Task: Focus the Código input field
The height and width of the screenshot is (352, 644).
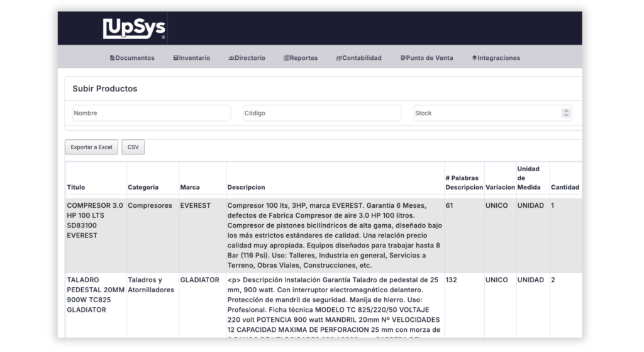Action: coord(322,113)
